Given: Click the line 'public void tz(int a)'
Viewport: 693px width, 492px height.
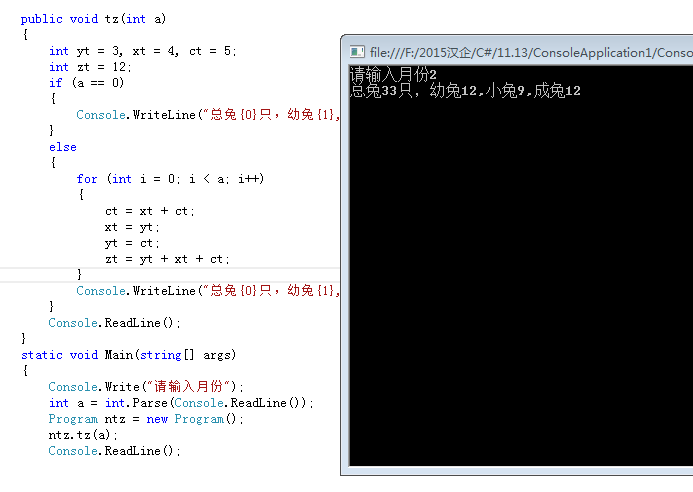Looking at the screenshot, I should [93, 19].
